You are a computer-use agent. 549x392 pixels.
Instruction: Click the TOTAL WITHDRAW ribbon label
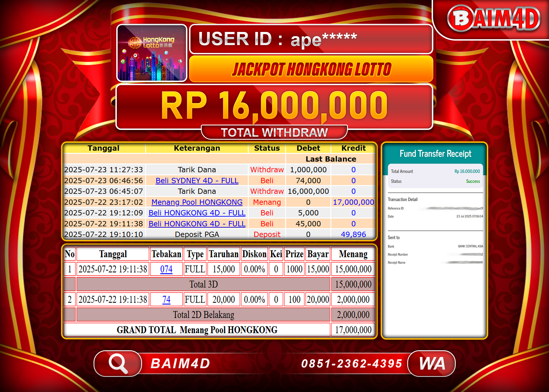[274, 132]
